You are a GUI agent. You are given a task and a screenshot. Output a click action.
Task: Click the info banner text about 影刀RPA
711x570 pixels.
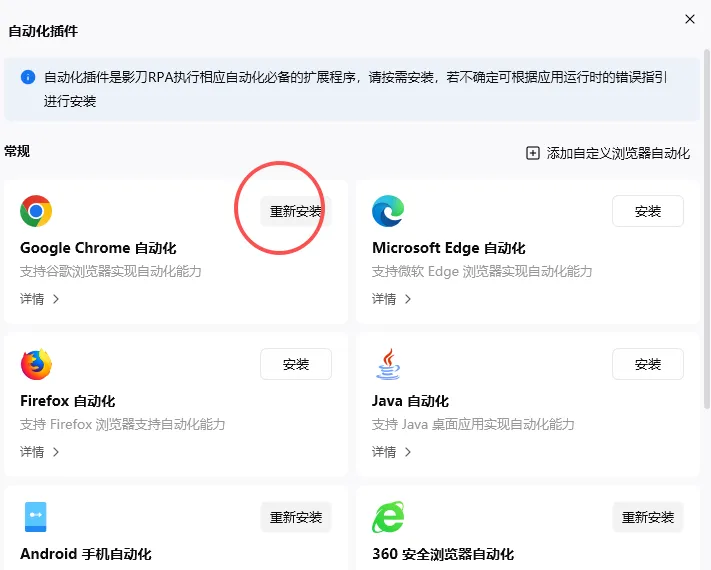pos(355,89)
